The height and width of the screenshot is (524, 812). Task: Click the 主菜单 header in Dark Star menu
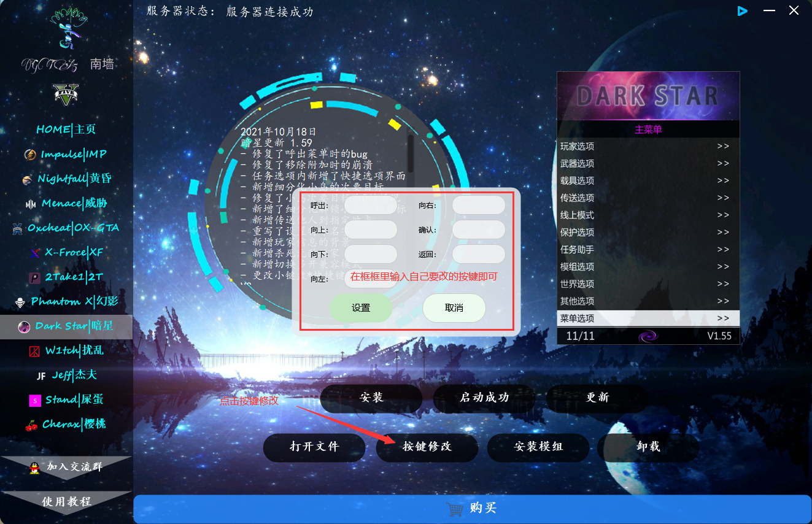[648, 129]
